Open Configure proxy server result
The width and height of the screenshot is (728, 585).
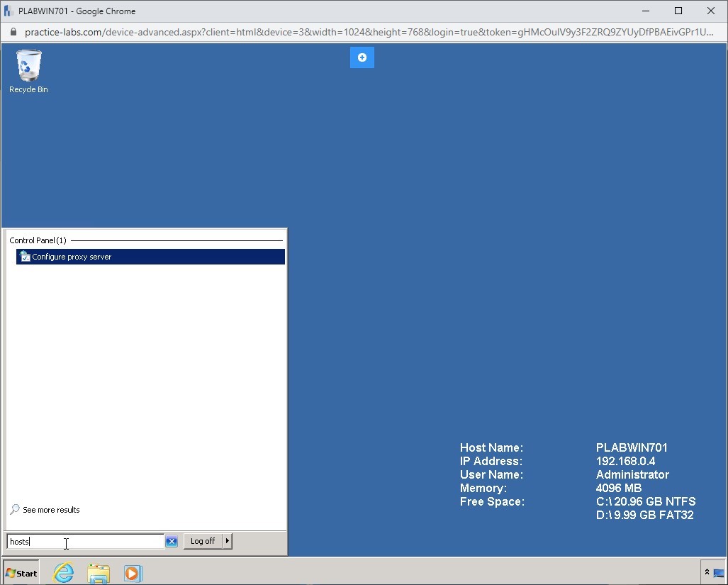150,257
